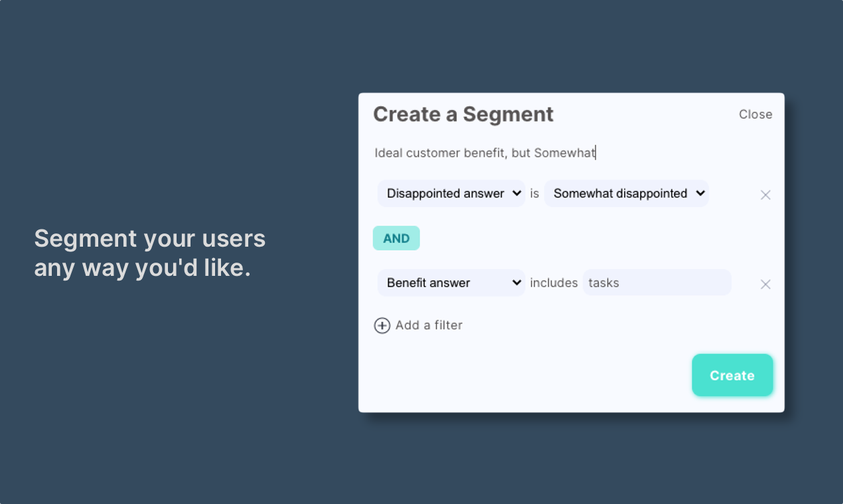
Task: Click into the tasks filter value field
Action: pos(656,283)
